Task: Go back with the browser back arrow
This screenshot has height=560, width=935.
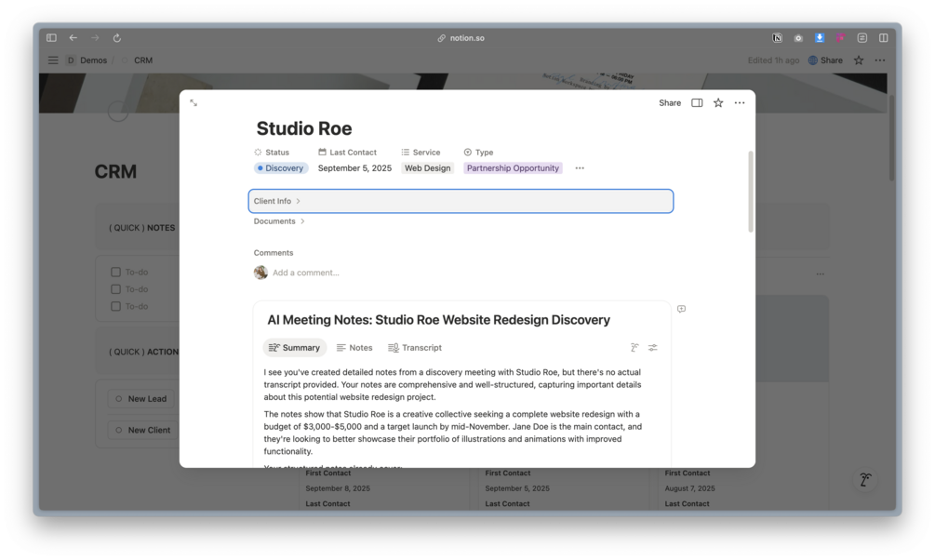Action: (73, 37)
